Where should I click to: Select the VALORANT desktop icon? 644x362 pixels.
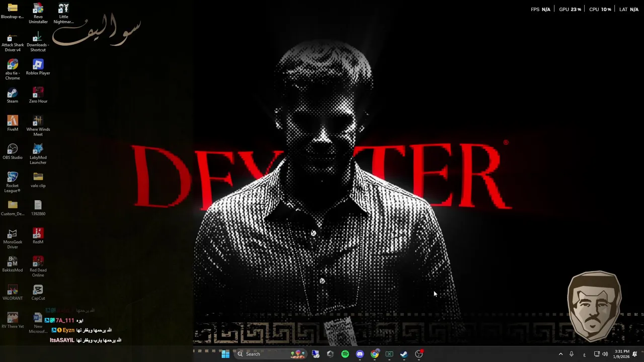(13, 293)
